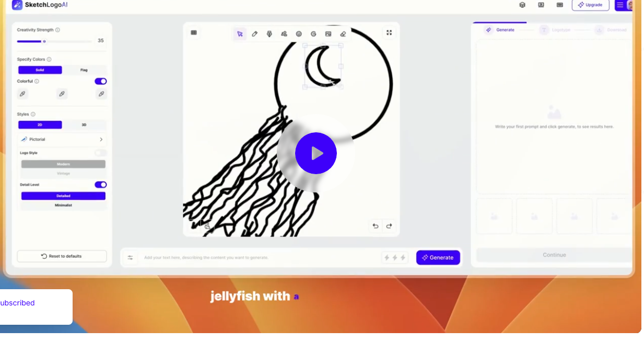Open the prompt settings options
Screen dimensions: 644x353
[130, 257]
